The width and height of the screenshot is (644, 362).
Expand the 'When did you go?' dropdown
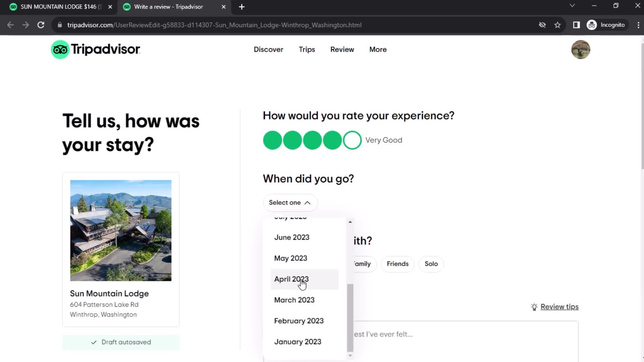coord(289,202)
